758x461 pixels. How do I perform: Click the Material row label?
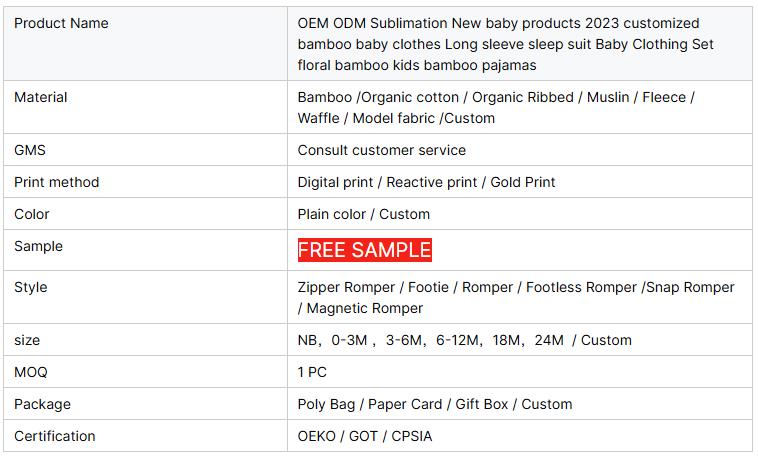41,97
